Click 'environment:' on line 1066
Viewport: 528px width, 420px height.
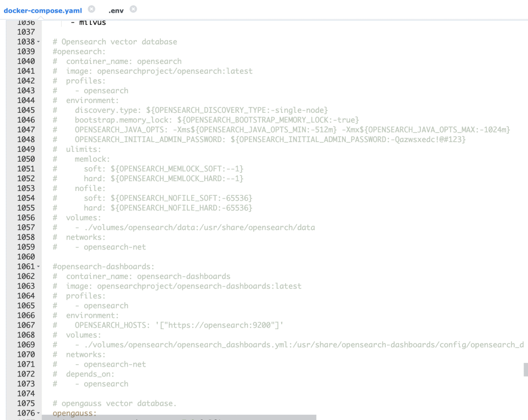(92, 315)
